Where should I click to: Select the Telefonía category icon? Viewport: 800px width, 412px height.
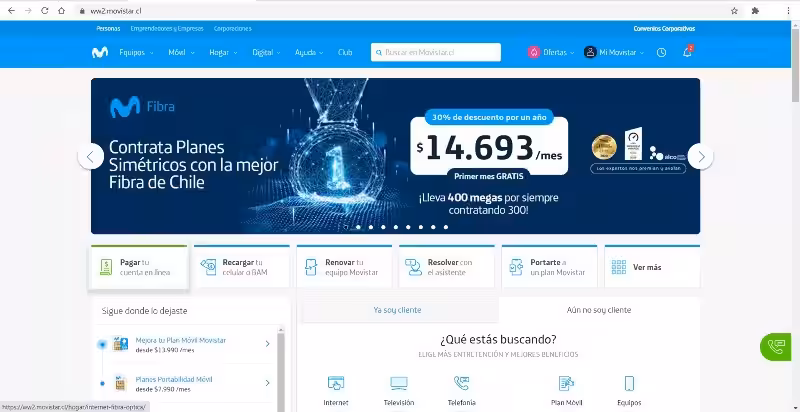point(461,383)
